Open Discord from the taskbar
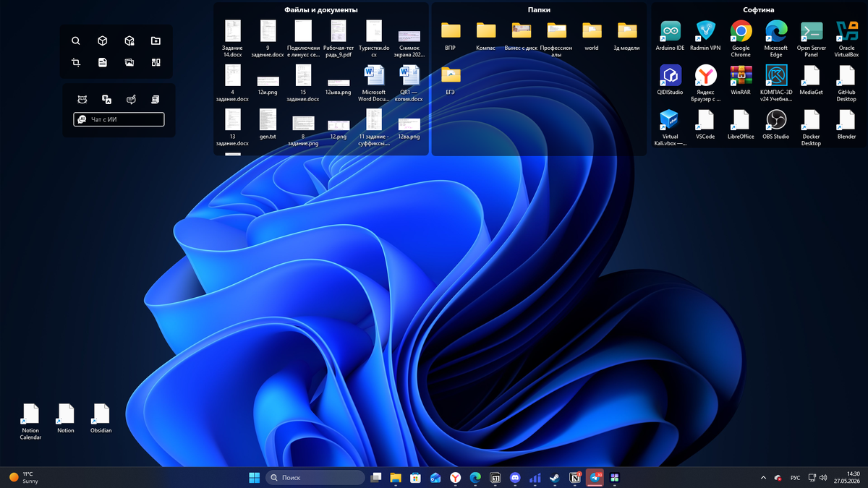The width and height of the screenshot is (868, 488). [515, 478]
